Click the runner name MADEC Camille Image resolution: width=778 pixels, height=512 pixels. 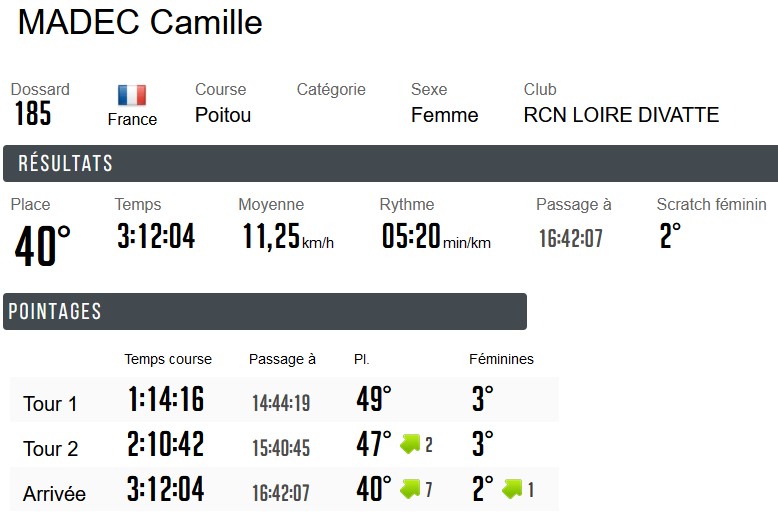pos(140,22)
